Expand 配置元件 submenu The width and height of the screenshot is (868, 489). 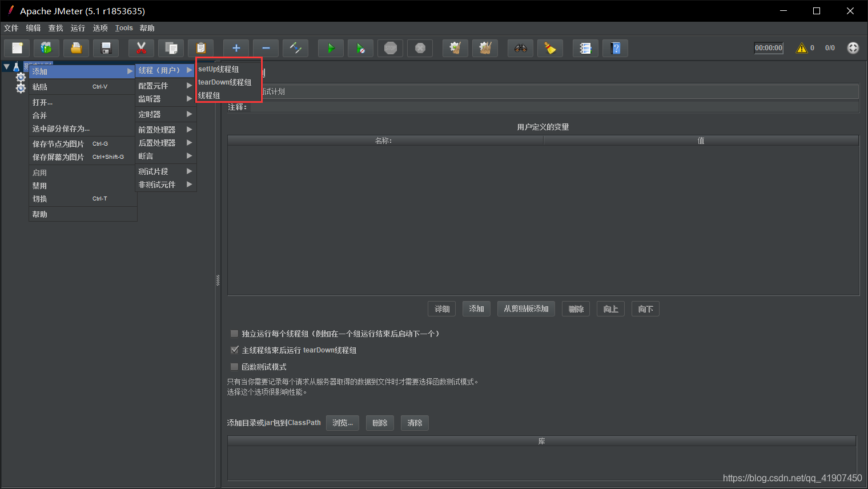coord(166,86)
